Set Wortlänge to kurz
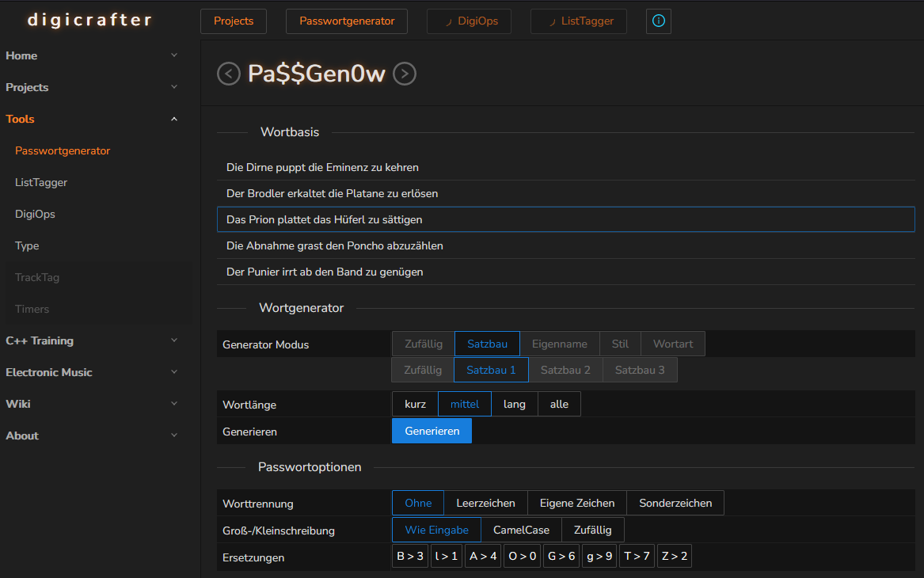 415,404
